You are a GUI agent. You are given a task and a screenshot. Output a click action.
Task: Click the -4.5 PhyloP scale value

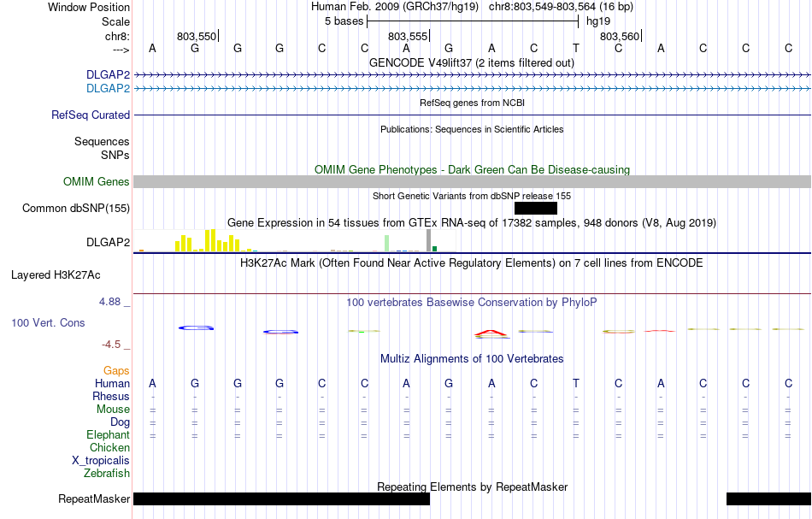click(111, 345)
